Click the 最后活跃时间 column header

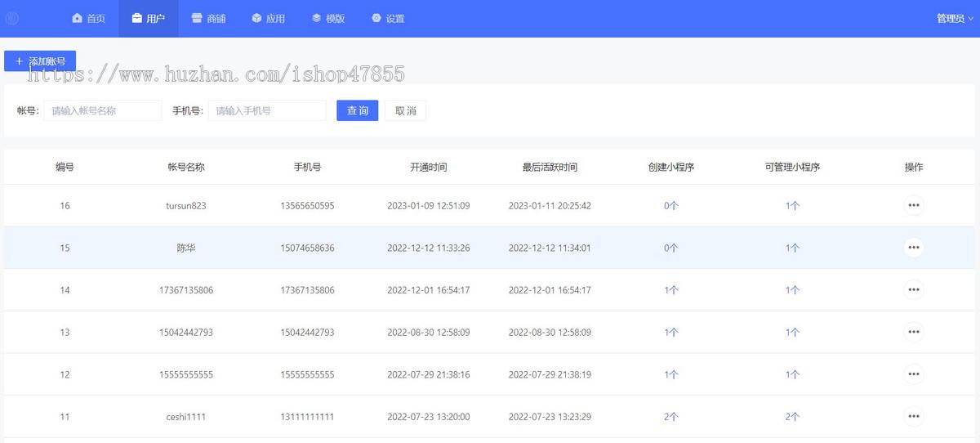click(550, 167)
